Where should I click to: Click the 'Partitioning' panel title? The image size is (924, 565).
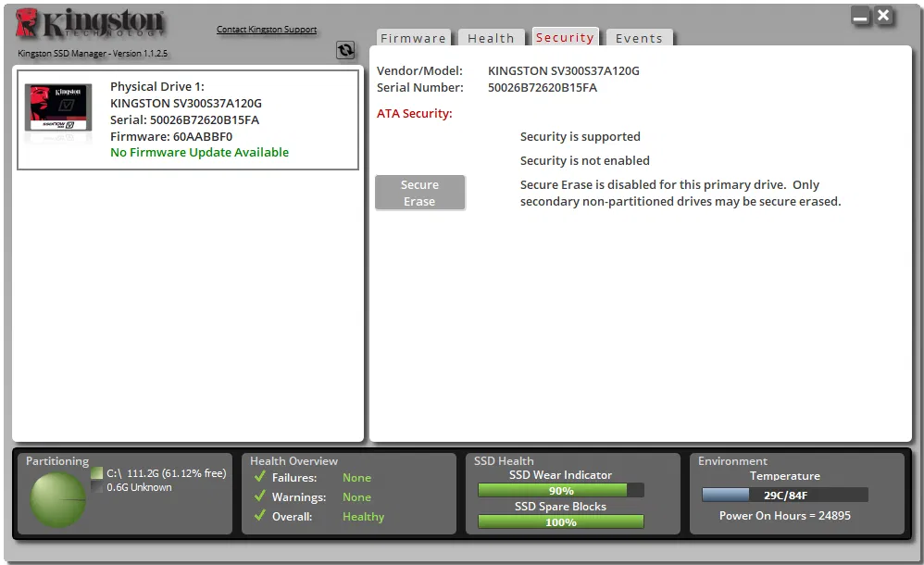click(57, 461)
